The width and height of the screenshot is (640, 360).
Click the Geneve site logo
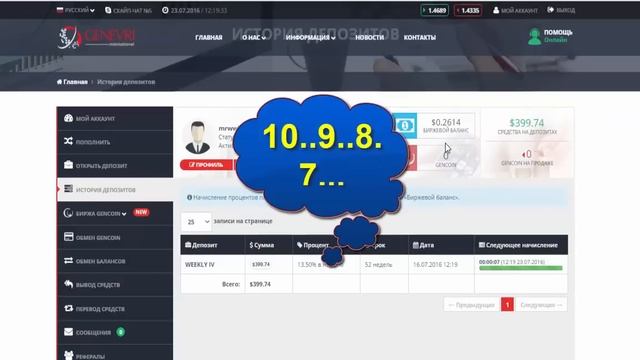pyautogui.click(x=96, y=37)
